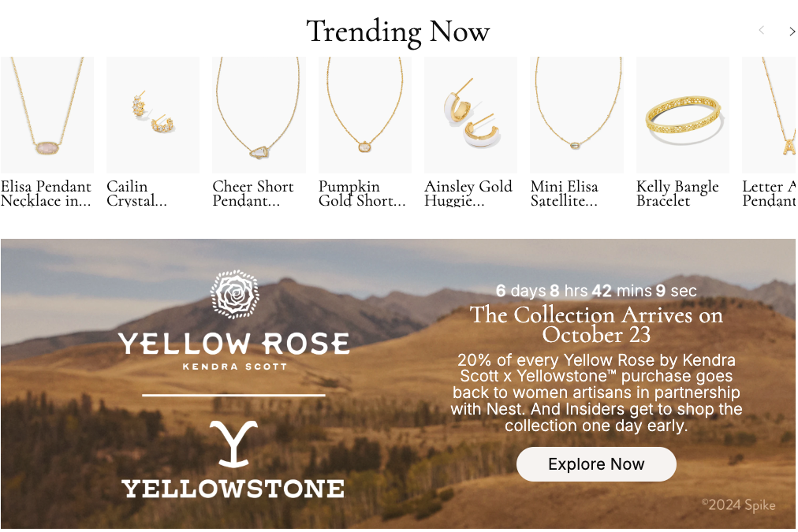The image size is (798, 532).
Task: Open the Kelly Bangle Bracelet image
Action: point(683,115)
